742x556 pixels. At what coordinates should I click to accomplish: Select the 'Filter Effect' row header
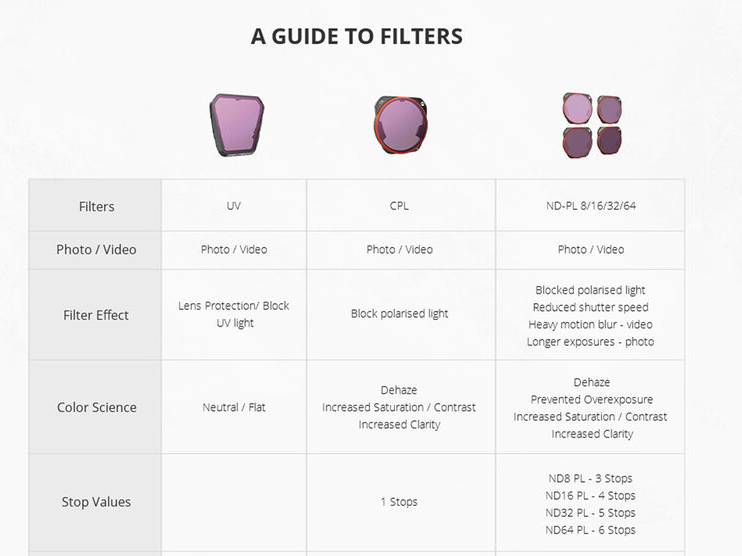coord(96,315)
